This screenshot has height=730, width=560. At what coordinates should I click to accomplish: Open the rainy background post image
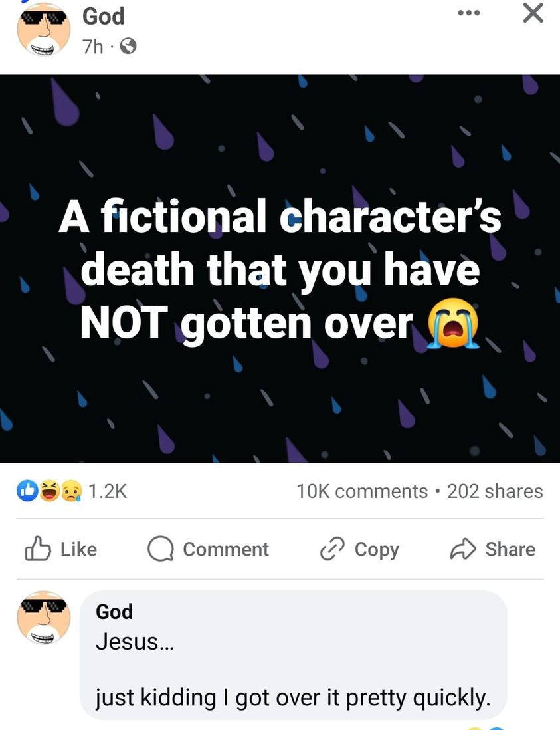point(280,269)
